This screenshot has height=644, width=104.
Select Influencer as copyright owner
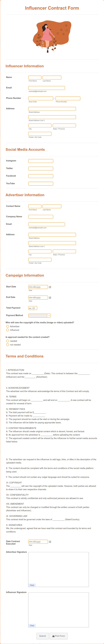(8, 330)
